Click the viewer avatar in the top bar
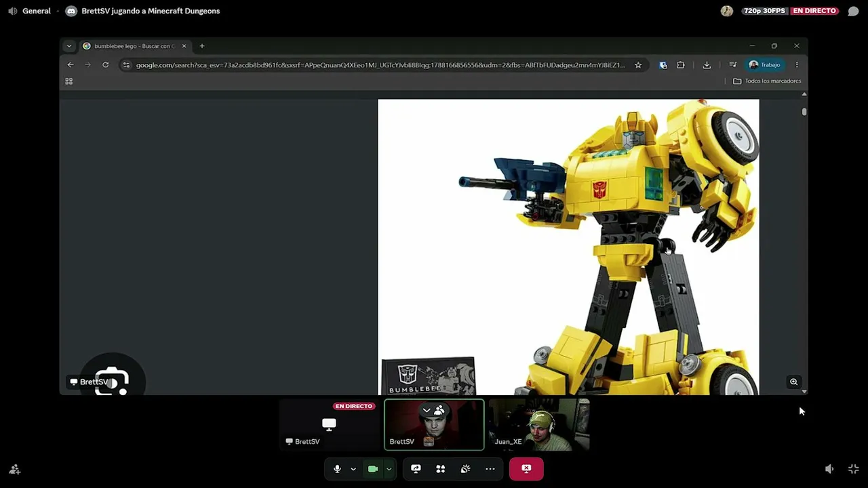868x488 pixels. pyautogui.click(x=727, y=11)
